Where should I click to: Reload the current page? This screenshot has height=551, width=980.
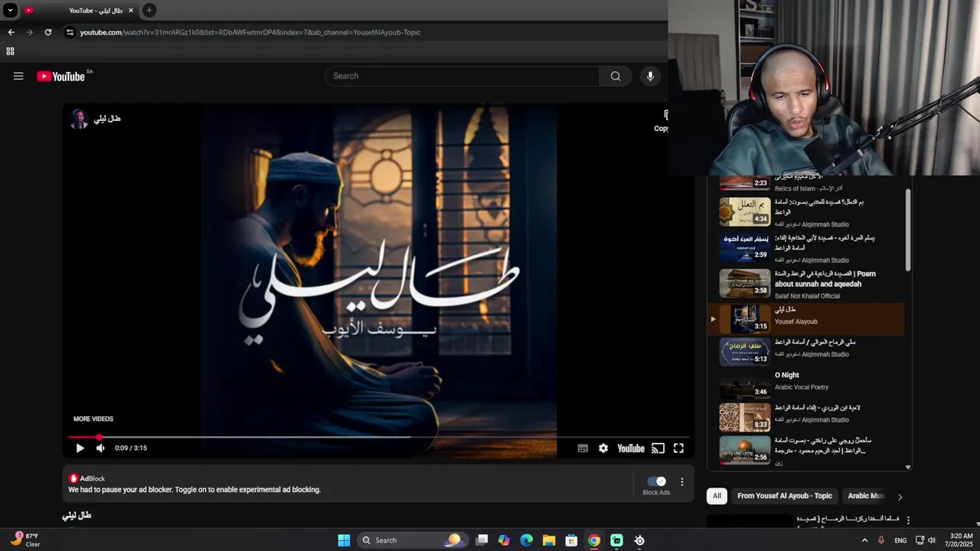[47, 32]
